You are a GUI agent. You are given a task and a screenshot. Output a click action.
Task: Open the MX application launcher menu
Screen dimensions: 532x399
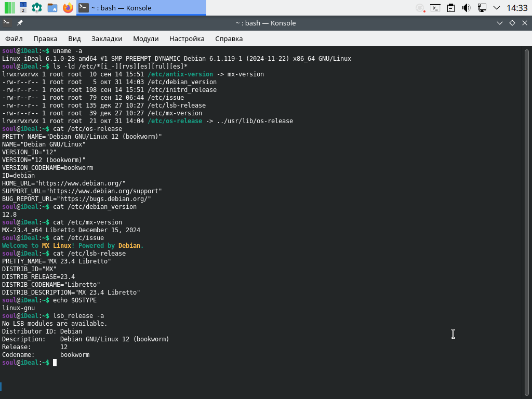9,7
